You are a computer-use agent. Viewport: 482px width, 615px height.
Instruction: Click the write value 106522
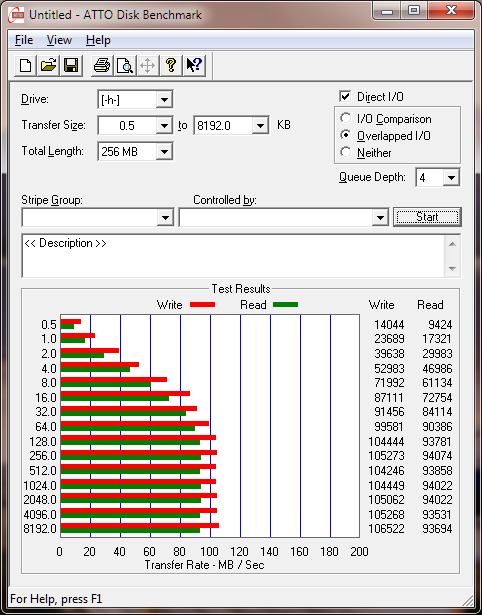386,529
